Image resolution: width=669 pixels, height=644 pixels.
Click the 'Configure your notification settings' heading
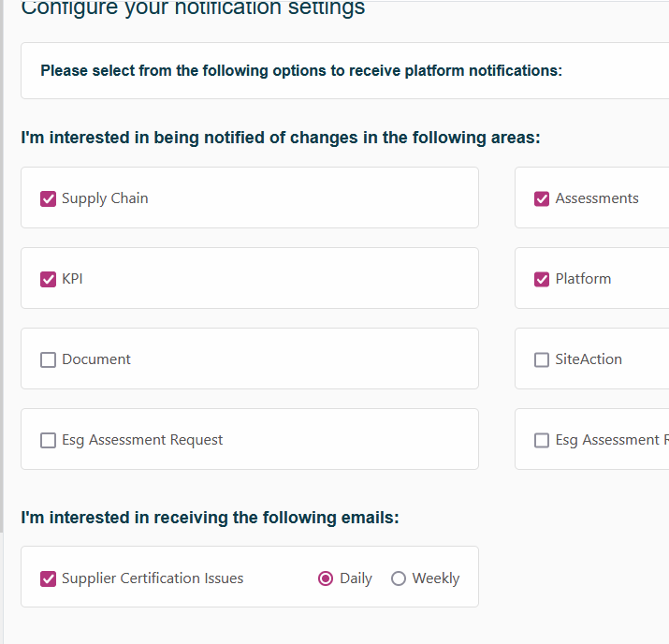click(193, 9)
